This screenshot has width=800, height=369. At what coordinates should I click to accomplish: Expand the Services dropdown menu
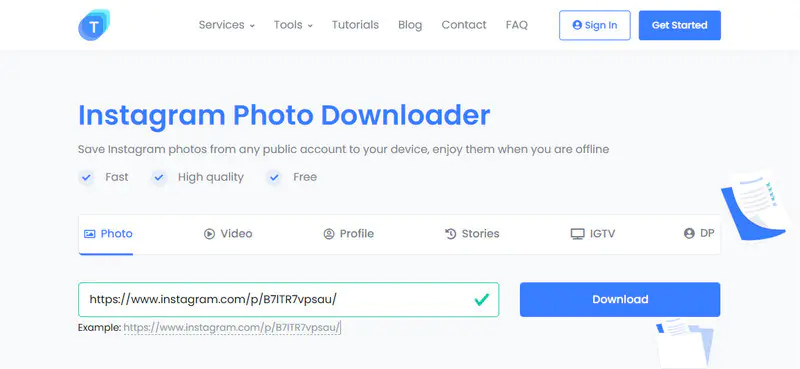pos(227,25)
